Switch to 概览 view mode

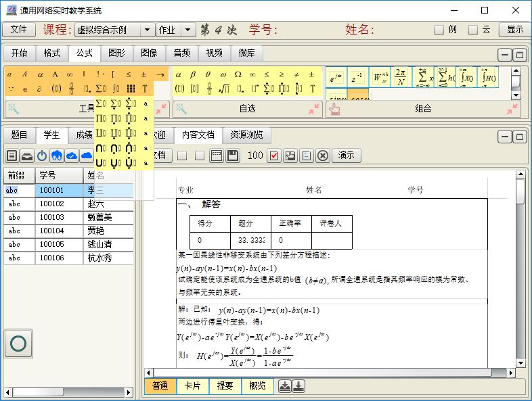tap(257, 385)
